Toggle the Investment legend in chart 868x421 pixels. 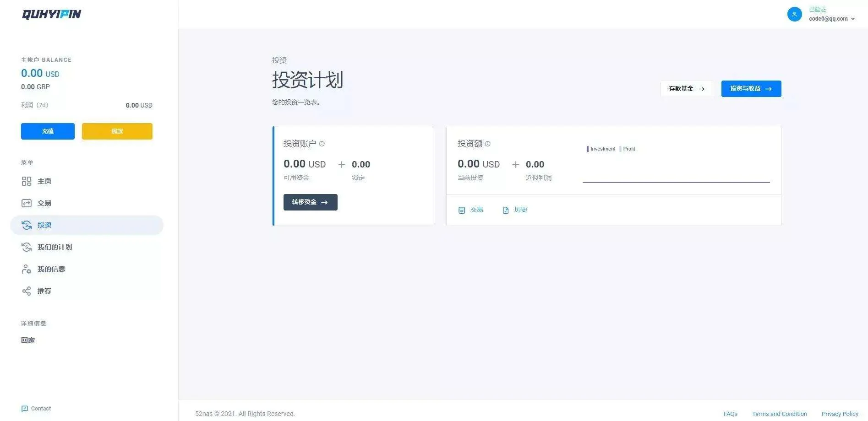(x=601, y=149)
